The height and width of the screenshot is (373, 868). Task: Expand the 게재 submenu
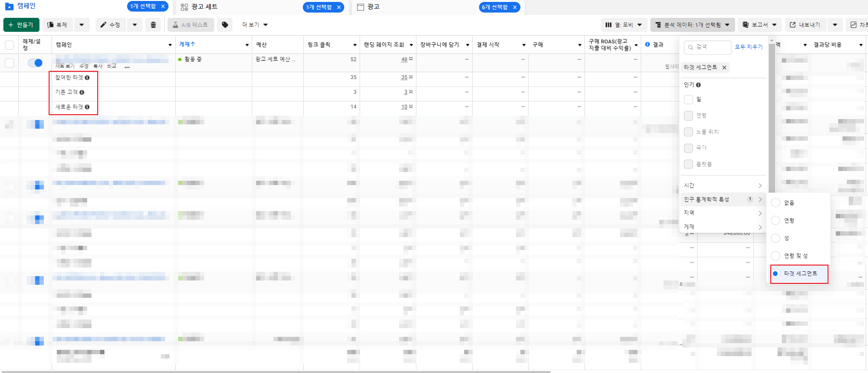point(723,226)
